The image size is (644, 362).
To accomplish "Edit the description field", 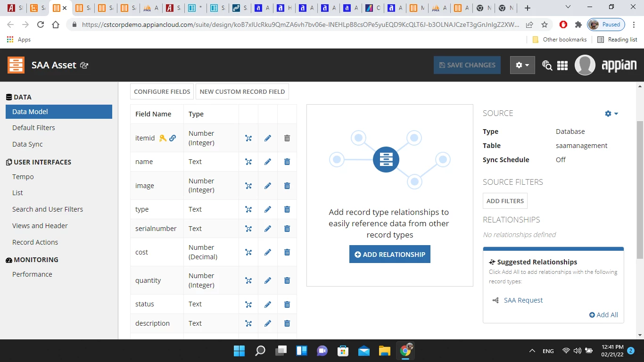I will pyautogui.click(x=268, y=323).
